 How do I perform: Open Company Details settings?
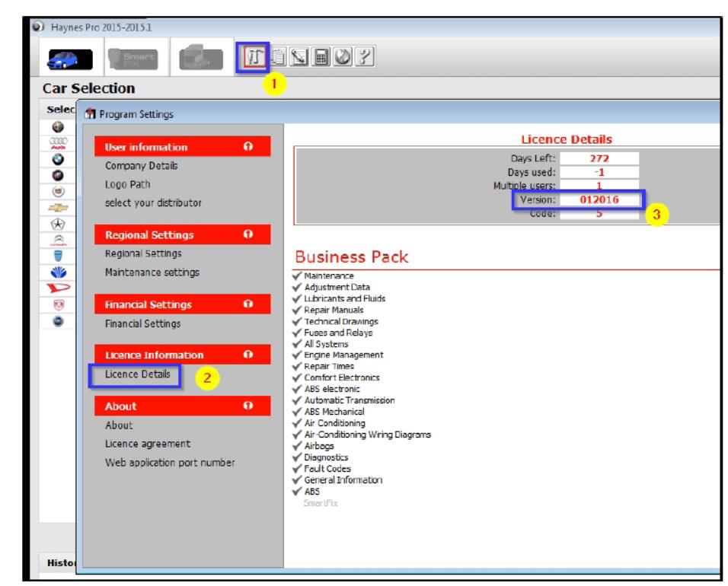[141, 166]
